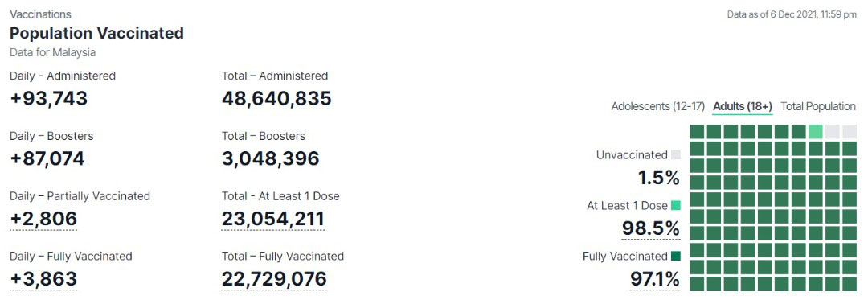Open the Total Population tab
The image size is (868, 300).
click(818, 106)
